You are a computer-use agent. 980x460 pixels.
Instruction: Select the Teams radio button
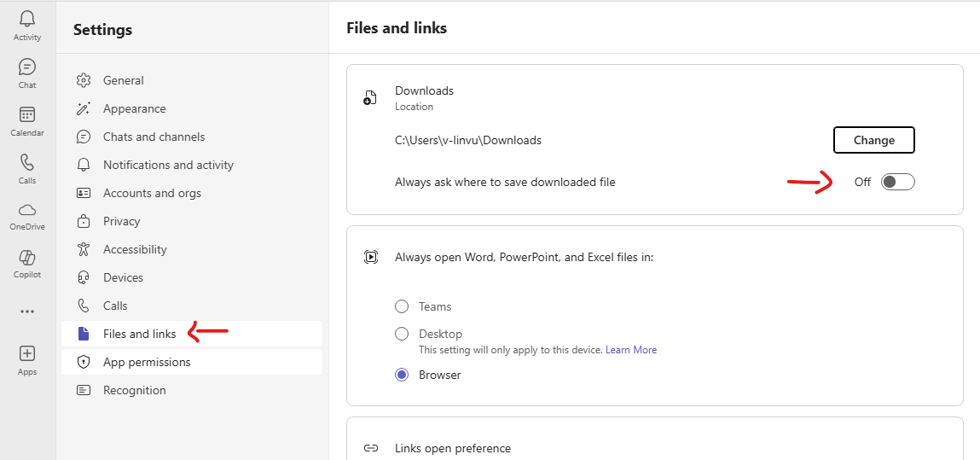tap(402, 306)
